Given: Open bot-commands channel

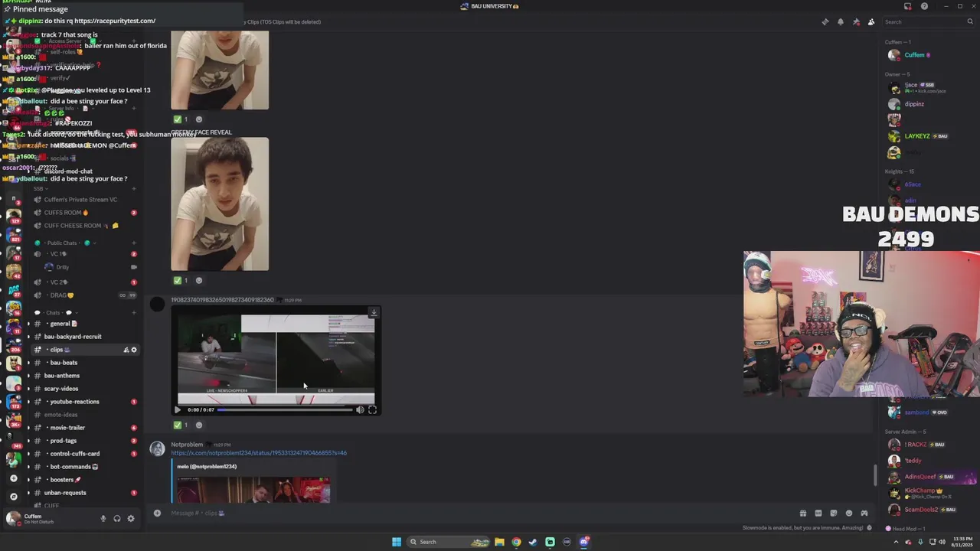Looking at the screenshot, I should coord(84,467).
